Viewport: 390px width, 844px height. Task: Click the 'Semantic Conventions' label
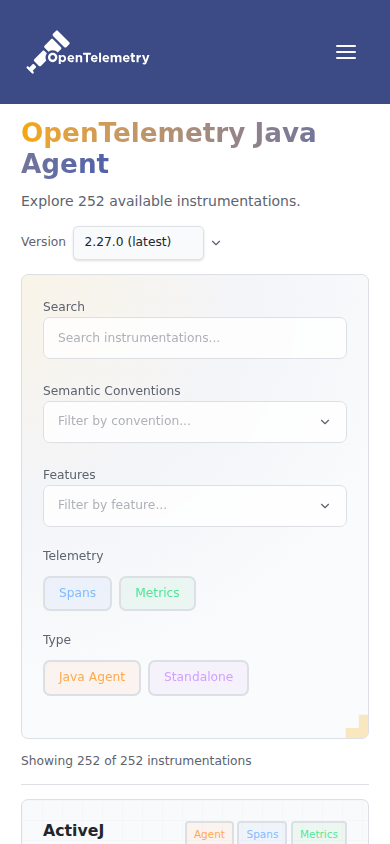click(112, 391)
